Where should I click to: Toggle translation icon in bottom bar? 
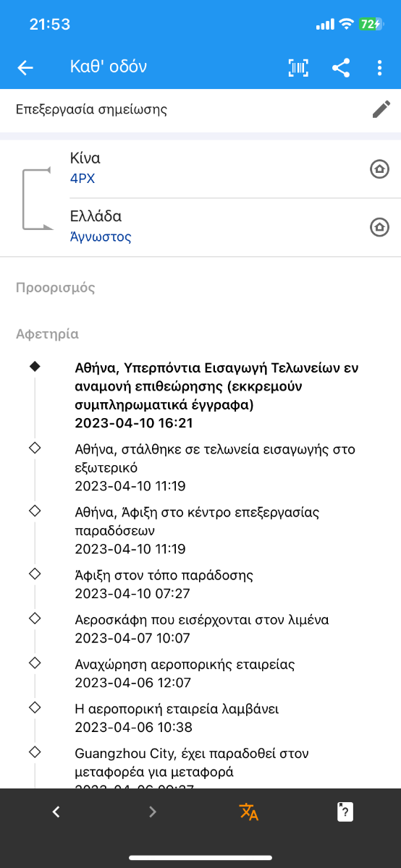pos(248,812)
